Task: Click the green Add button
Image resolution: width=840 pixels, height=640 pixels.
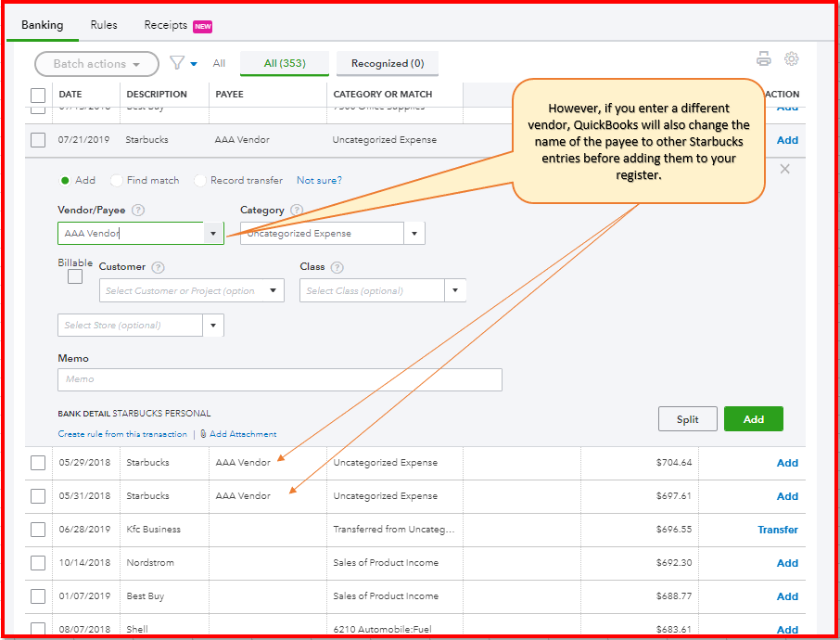Action: coord(753,419)
